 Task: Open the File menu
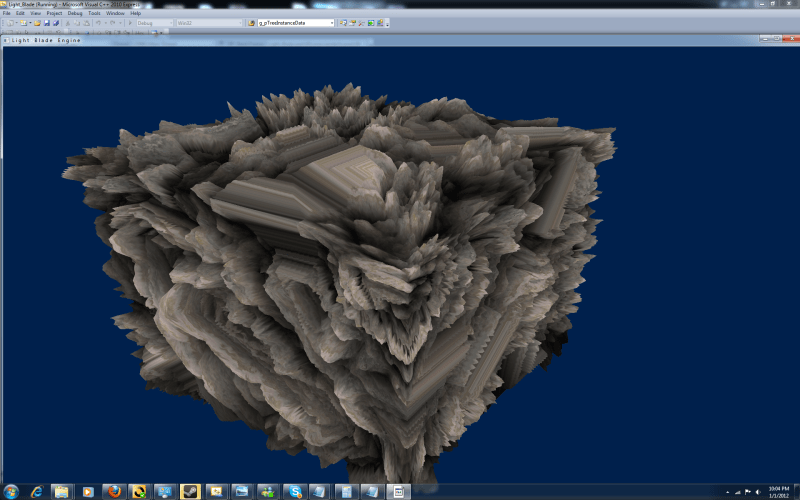coord(6,13)
